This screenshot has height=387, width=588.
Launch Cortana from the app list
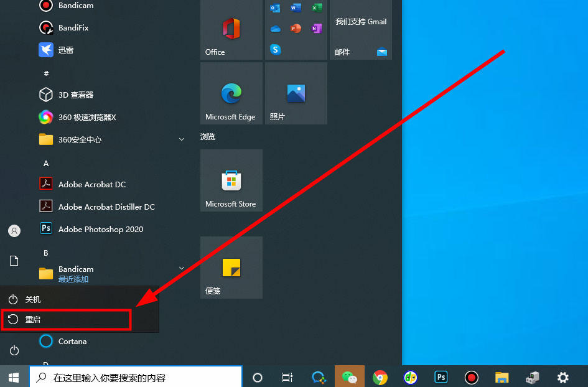point(71,341)
